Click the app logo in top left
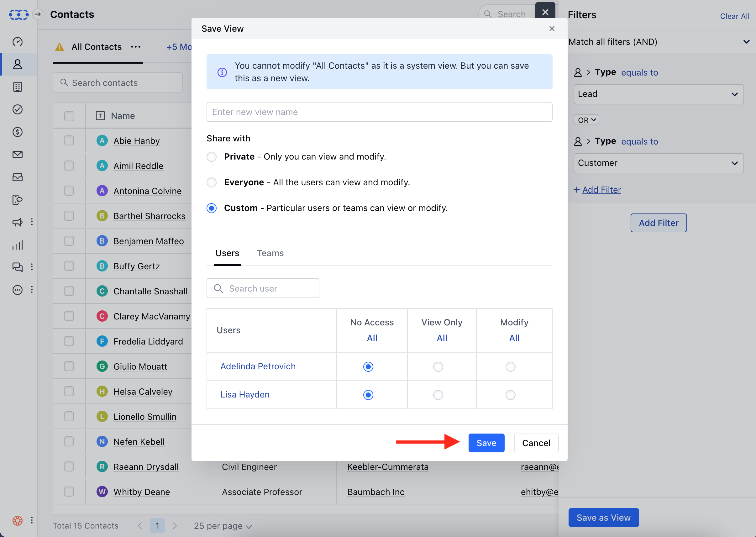Image resolution: width=756 pixels, height=537 pixels. 18,14
